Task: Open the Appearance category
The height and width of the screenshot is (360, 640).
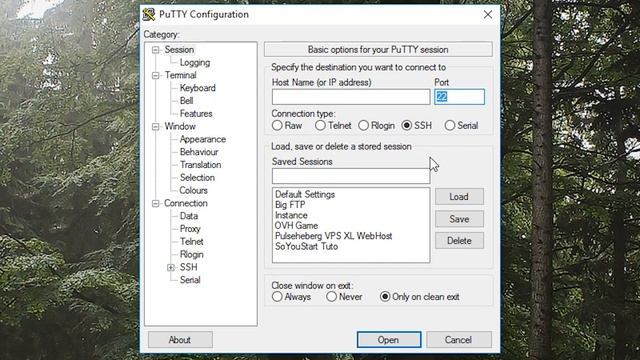Action: (x=203, y=139)
